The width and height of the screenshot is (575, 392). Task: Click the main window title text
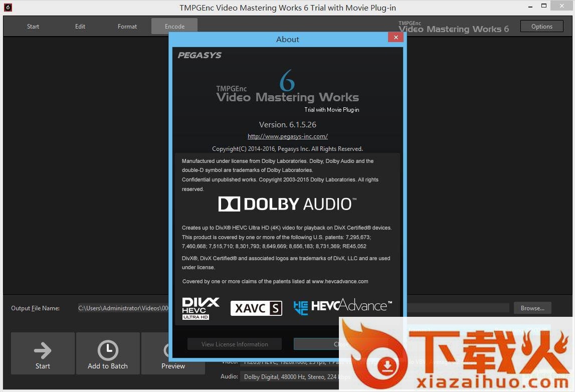click(x=288, y=8)
